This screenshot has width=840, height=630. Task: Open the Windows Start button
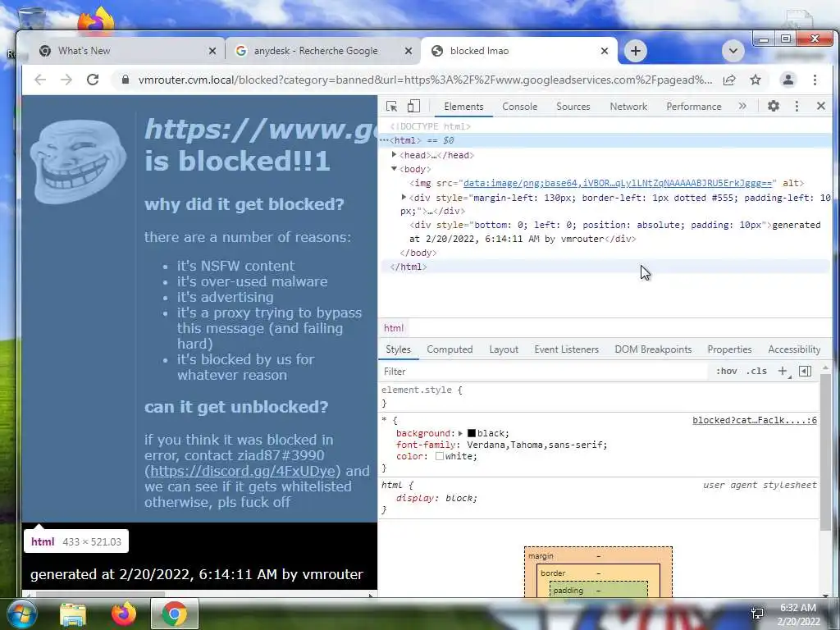click(21, 614)
